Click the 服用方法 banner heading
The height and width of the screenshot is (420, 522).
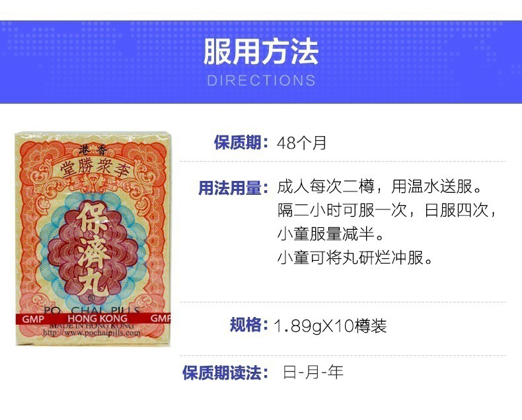tap(261, 52)
